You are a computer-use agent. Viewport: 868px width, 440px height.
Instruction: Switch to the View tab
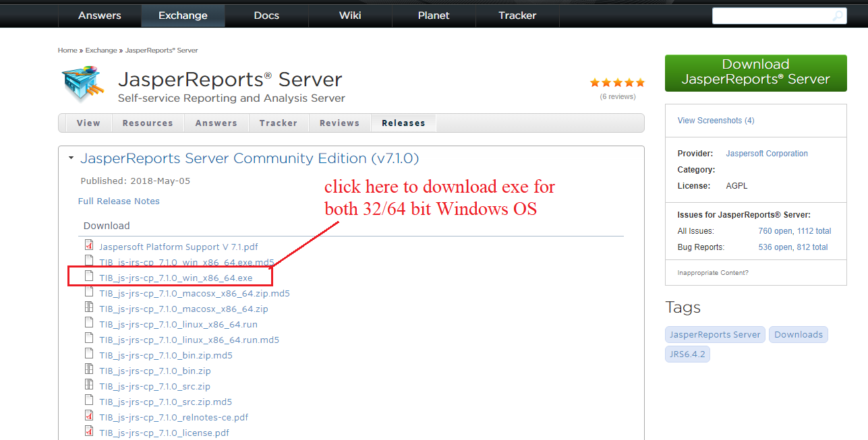coord(88,123)
